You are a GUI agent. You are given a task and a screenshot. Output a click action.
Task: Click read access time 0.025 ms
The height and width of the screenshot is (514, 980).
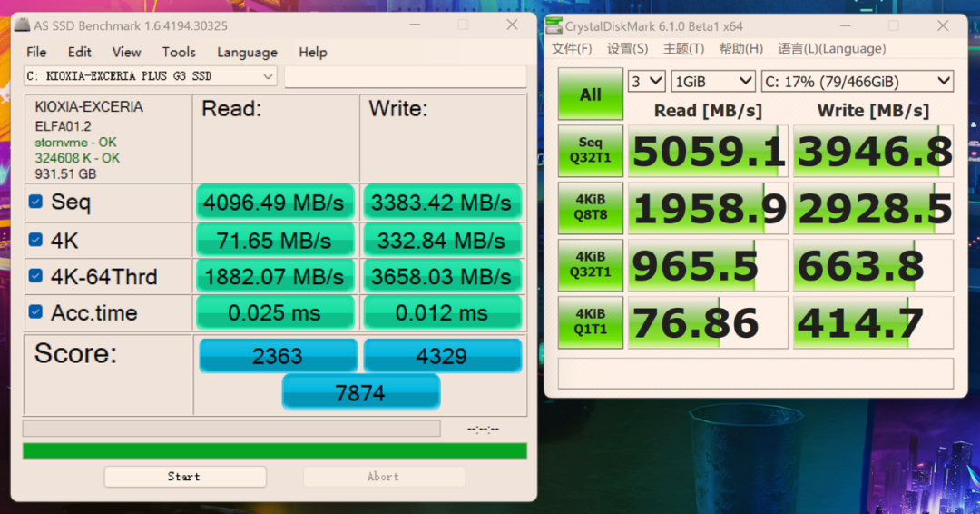(274, 312)
